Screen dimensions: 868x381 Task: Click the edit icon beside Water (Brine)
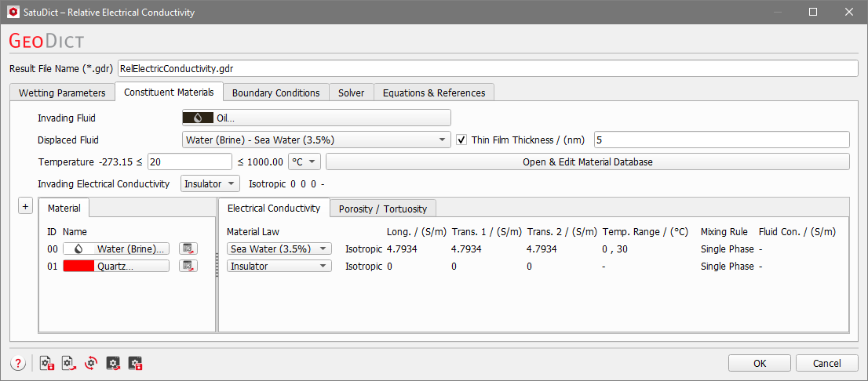(x=188, y=249)
